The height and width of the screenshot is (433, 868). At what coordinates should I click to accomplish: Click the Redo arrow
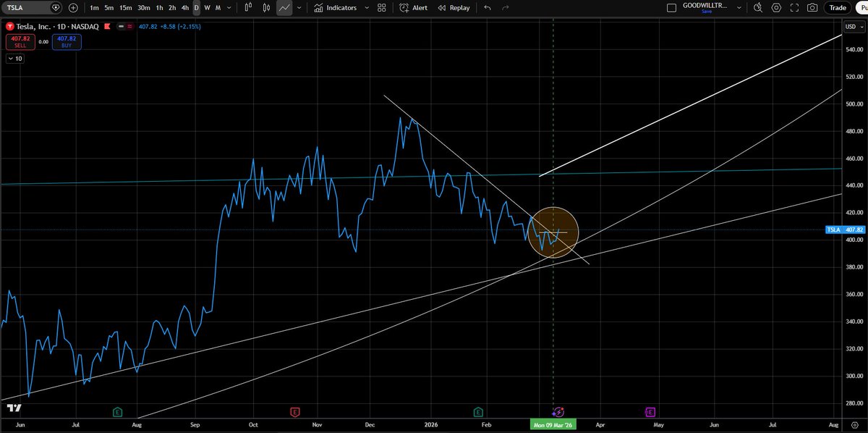[x=506, y=8]
